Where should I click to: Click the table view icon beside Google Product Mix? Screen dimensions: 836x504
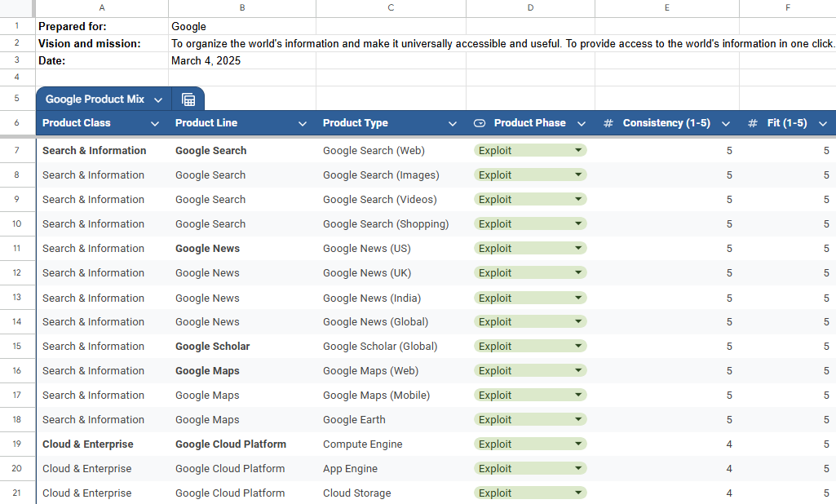188,99
